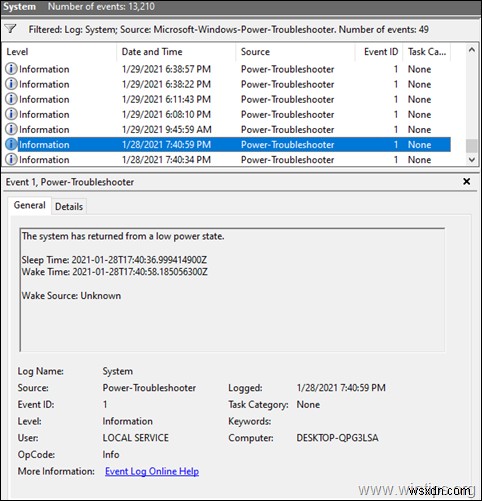This screenshot has height=501, width=482.
Task: Click Log Name value System
Action: pos(118,371)
